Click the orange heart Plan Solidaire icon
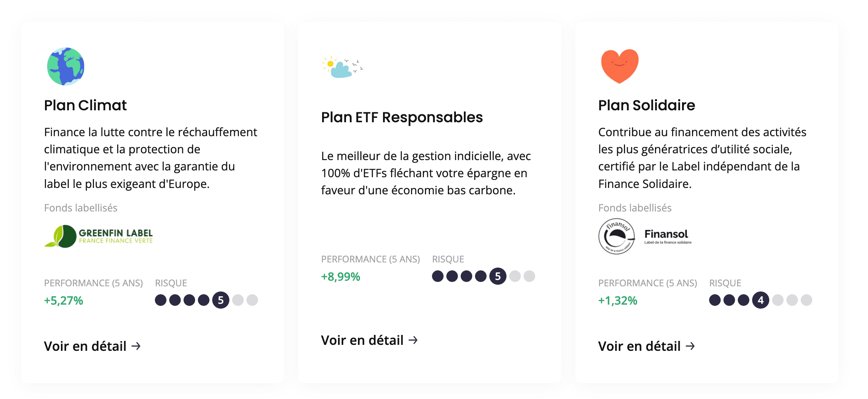 [x=620, y=66]
